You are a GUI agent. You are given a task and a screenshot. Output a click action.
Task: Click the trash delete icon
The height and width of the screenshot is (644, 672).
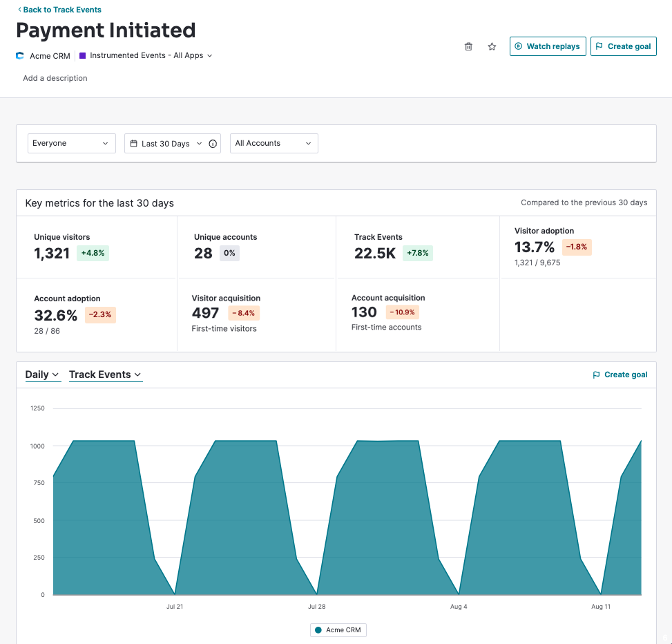click(x=468, y=46)
